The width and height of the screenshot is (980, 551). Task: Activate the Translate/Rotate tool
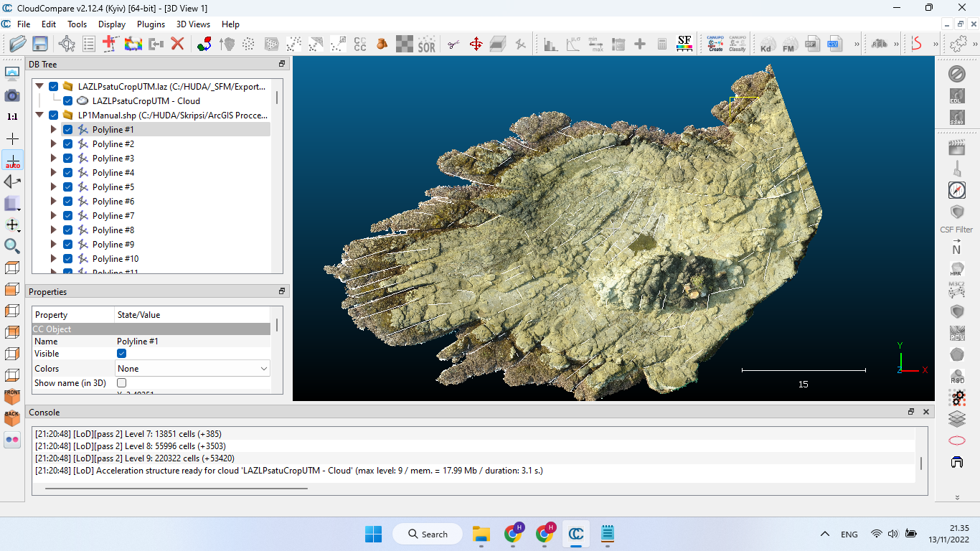tap(476, 43)
